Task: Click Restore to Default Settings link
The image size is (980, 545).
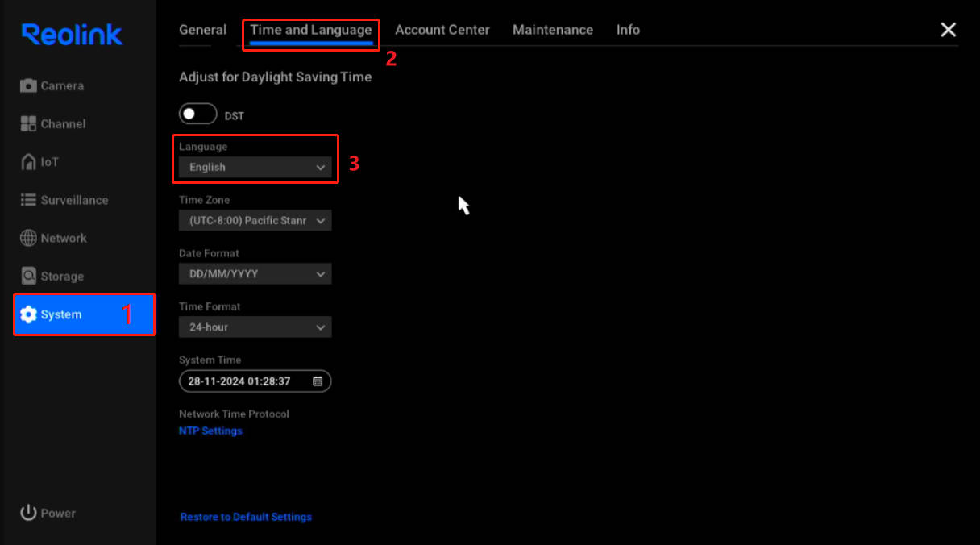Action: coord(246,517)
